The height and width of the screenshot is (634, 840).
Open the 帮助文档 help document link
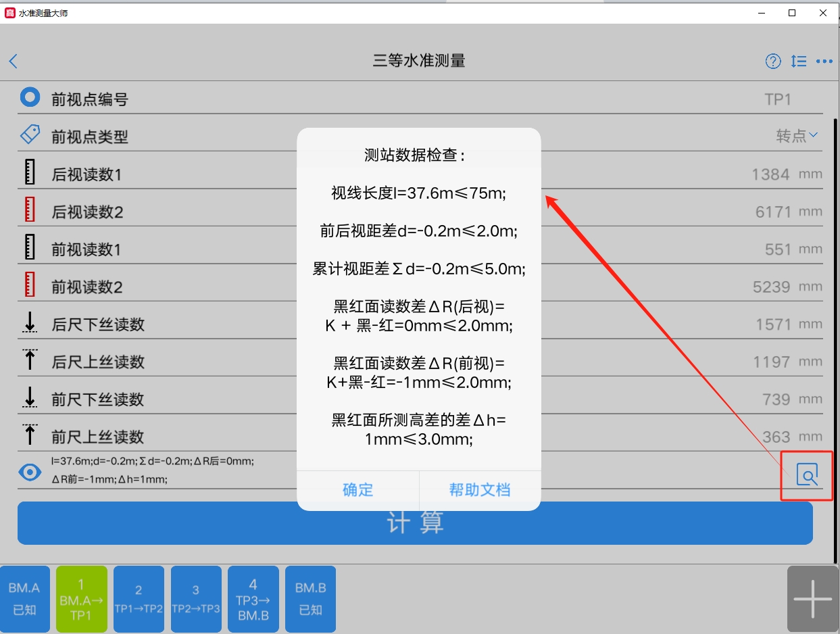pyautogui.click(x=480, y=489)
